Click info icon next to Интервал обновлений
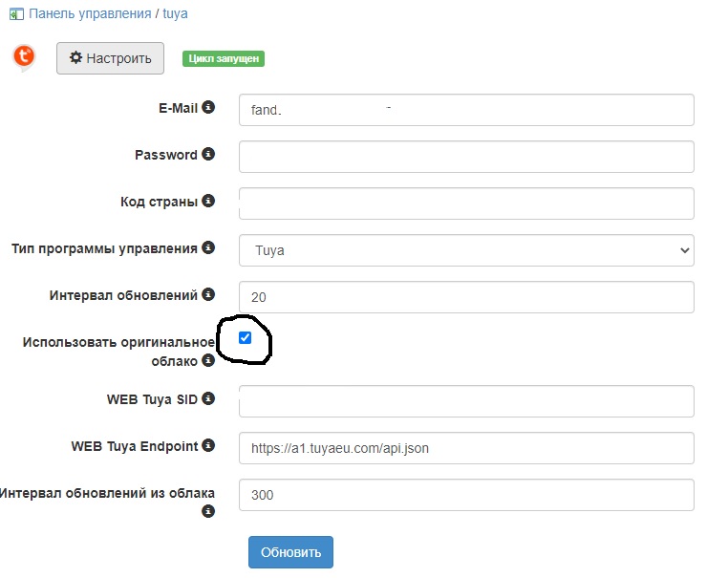The height and width of the screenshot is (578, 728). point(208,295)
